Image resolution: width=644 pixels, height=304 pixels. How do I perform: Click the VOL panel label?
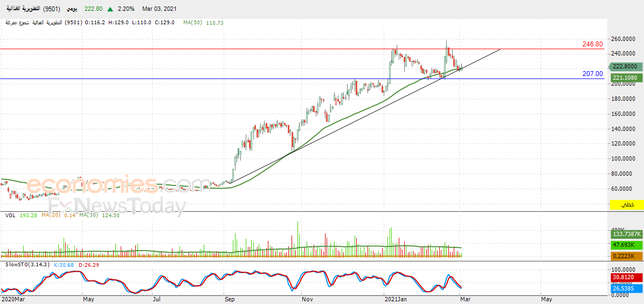(10, 216)
